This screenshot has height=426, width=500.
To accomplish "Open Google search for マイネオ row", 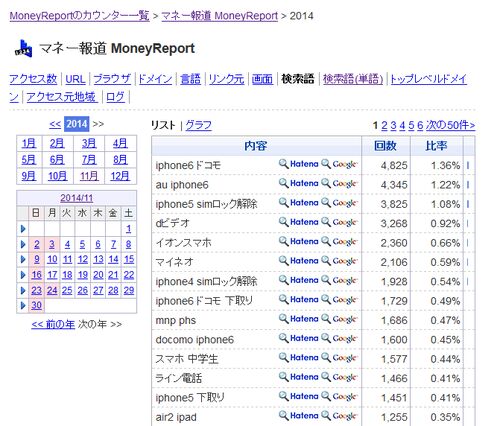I will click(x=340, y=261).
